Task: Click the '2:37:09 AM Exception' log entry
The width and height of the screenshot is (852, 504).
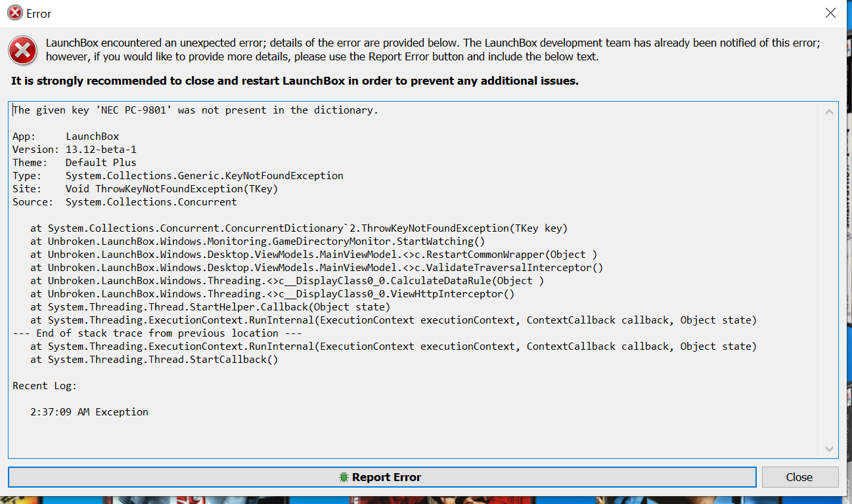Action: pos(89,412)
